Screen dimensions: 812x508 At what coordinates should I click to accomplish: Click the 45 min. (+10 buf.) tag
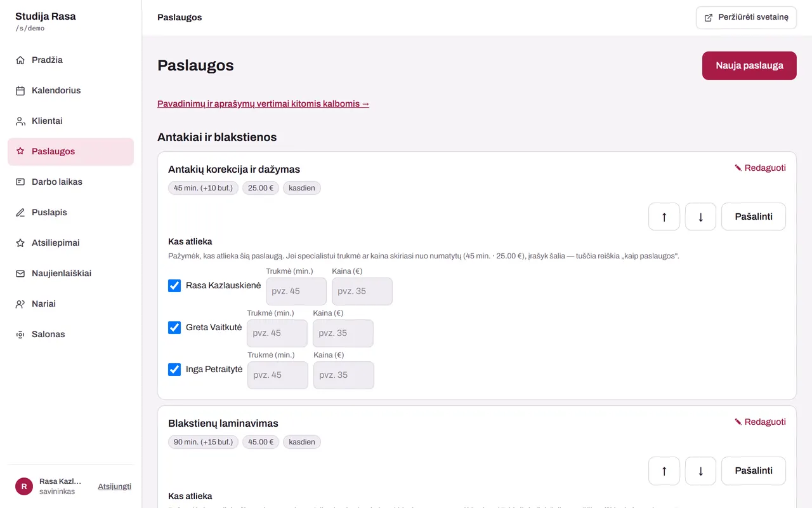203,188
